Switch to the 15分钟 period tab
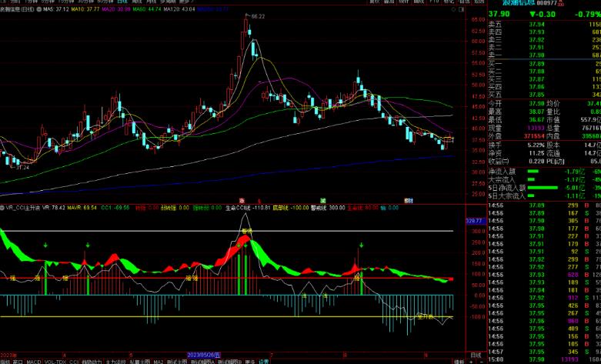The image size is (601, 364). pyautogui.click(x=66, y=2)
